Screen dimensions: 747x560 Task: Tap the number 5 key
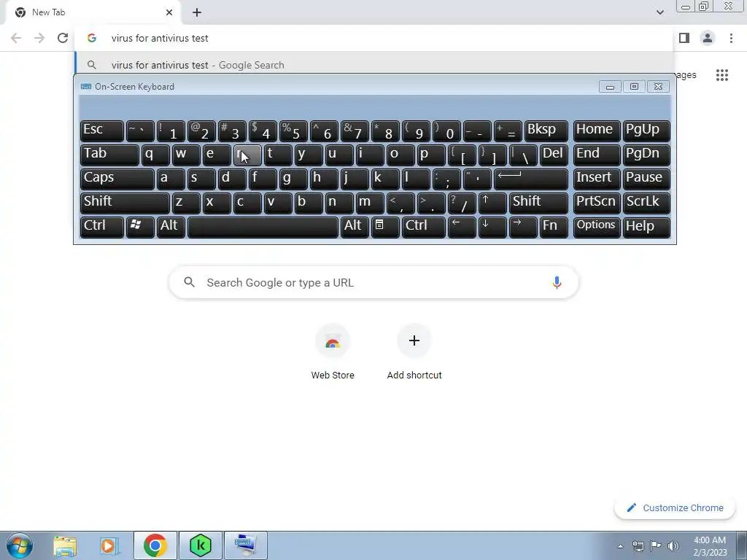click(293, 131)
